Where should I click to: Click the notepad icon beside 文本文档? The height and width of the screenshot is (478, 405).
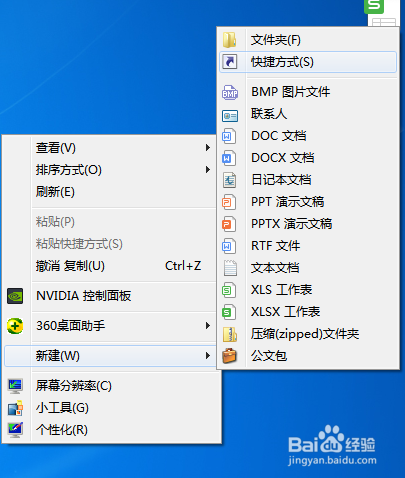[x=230, y=268]
